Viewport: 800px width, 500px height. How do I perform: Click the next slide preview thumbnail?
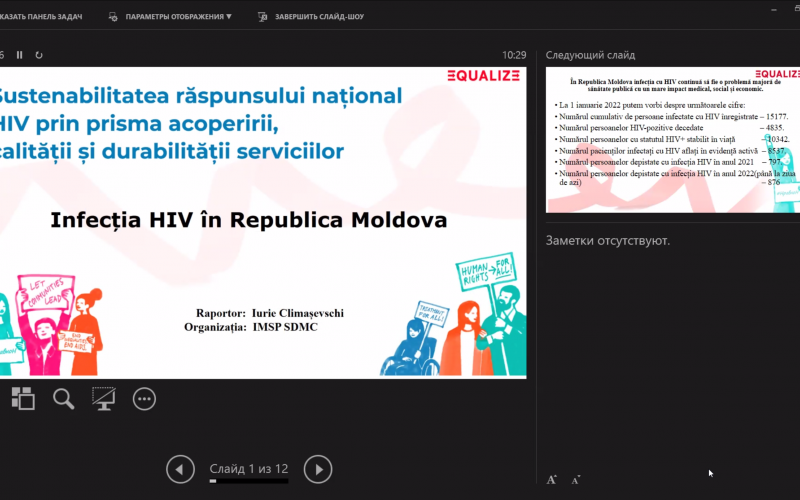pos(672,139)
